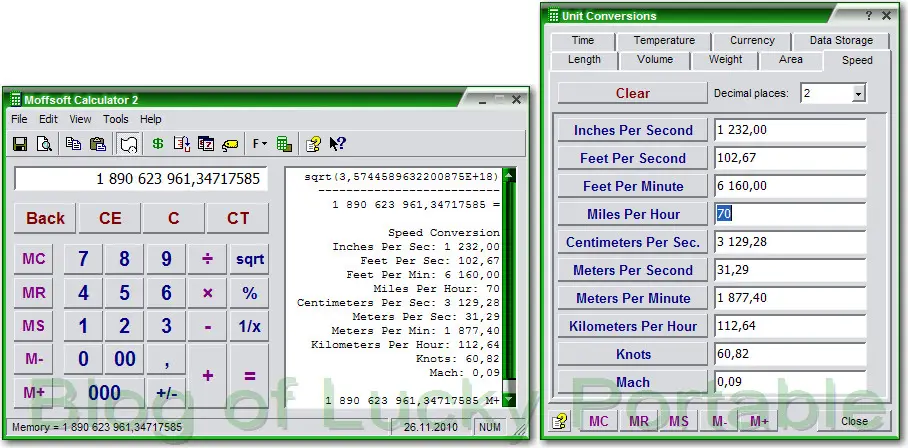Open the F format dropdown in toolbar
This screenshot has height=448, width=908.
[x=259, y=144]
